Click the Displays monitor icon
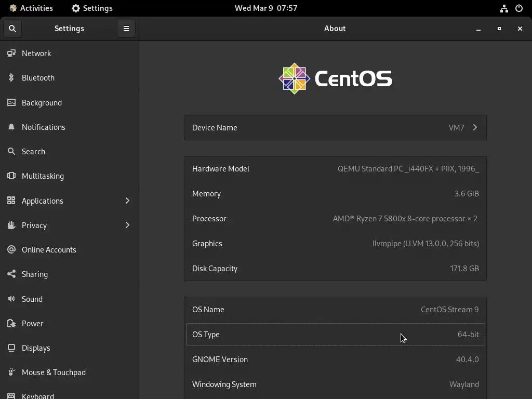Screen dimensions: 532x399 (11, 348)
